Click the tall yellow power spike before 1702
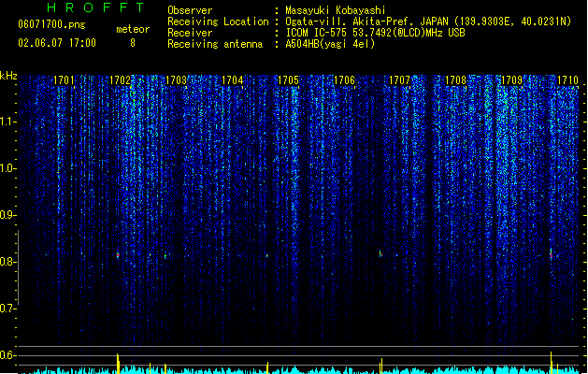 (118, 363)
